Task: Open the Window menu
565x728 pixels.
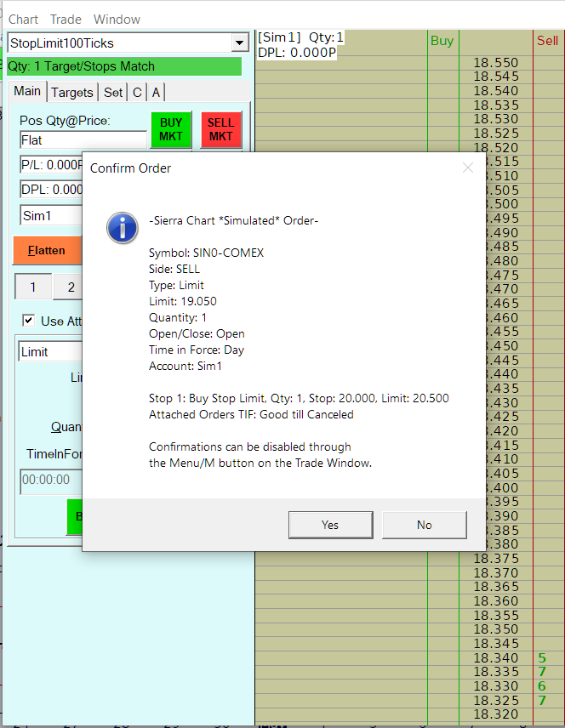Action: [117, 20]
